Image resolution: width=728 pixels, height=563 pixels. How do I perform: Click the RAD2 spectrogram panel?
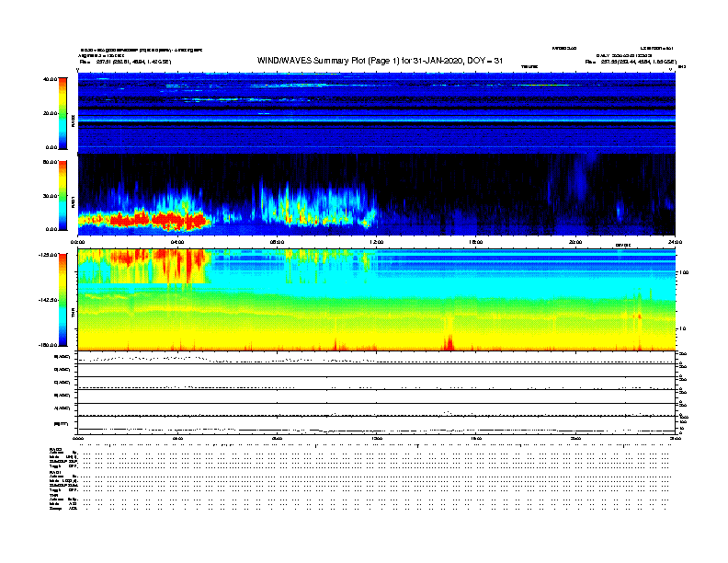pyautogui.click(x=377, y=113)
